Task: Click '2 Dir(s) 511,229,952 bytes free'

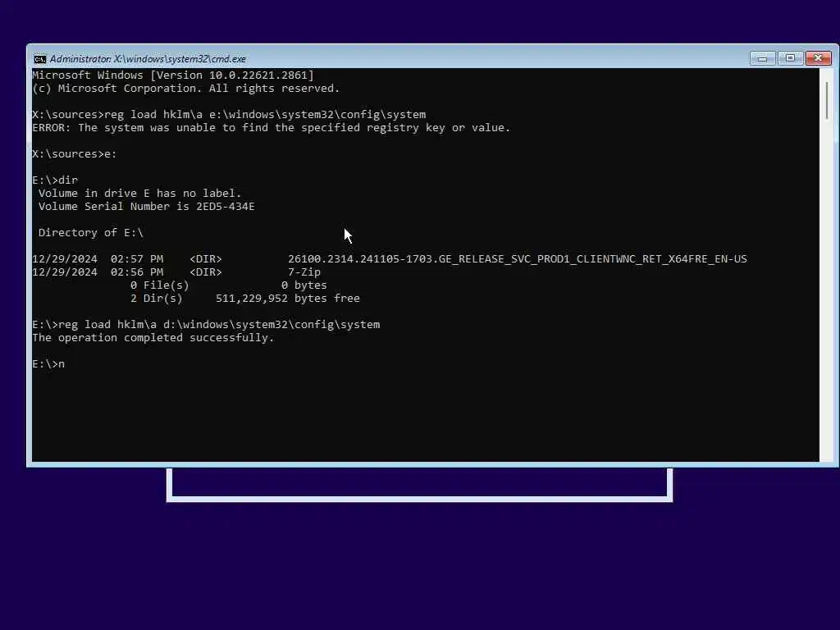Action: (x=244, y=299)
